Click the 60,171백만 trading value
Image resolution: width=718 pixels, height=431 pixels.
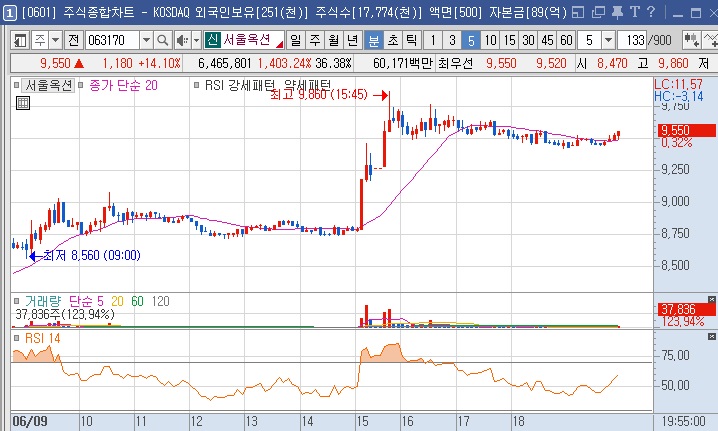pyautogui.click(x=403, y=63)
